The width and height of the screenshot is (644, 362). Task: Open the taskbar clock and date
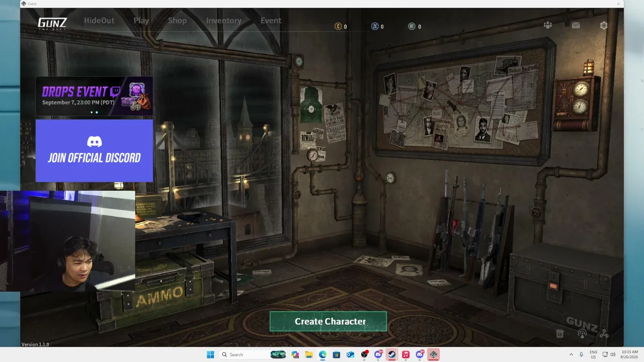coord(630,354)
